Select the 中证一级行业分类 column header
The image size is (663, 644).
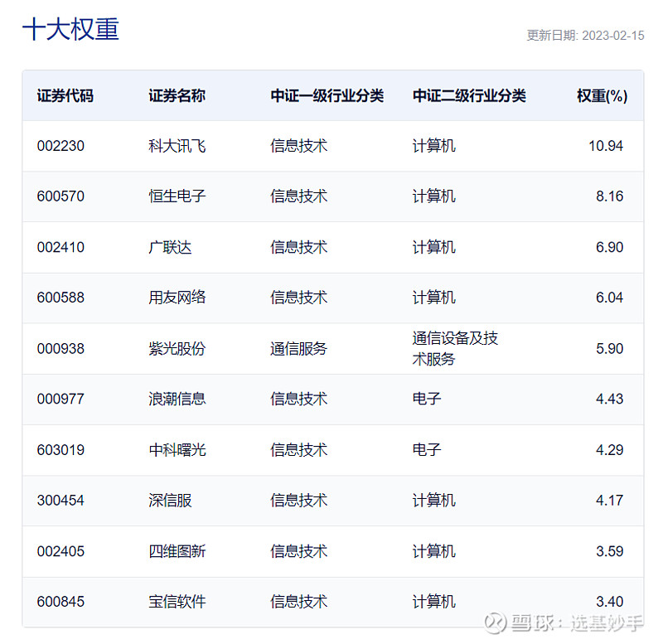[x=327, y=96]
